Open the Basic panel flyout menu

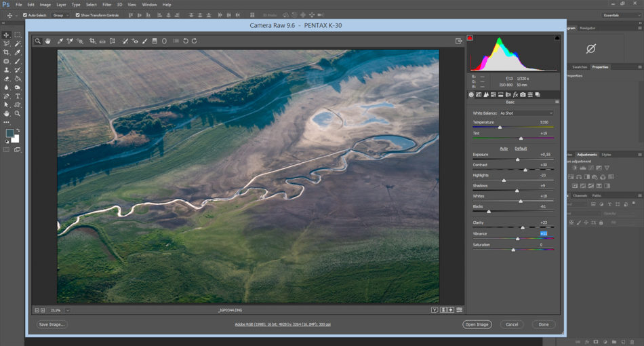point(557,102)
